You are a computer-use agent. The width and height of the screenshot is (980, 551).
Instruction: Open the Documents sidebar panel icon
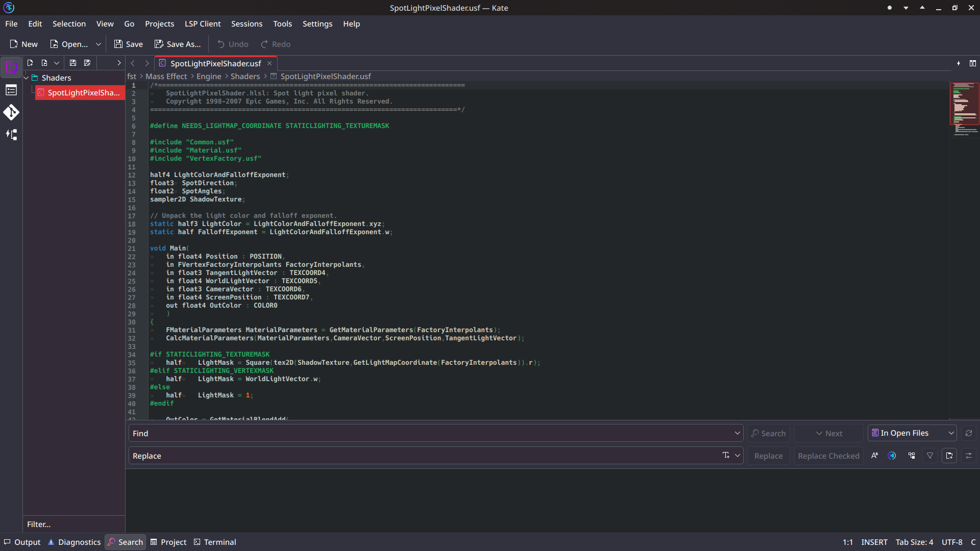click(x=11, y=67)
